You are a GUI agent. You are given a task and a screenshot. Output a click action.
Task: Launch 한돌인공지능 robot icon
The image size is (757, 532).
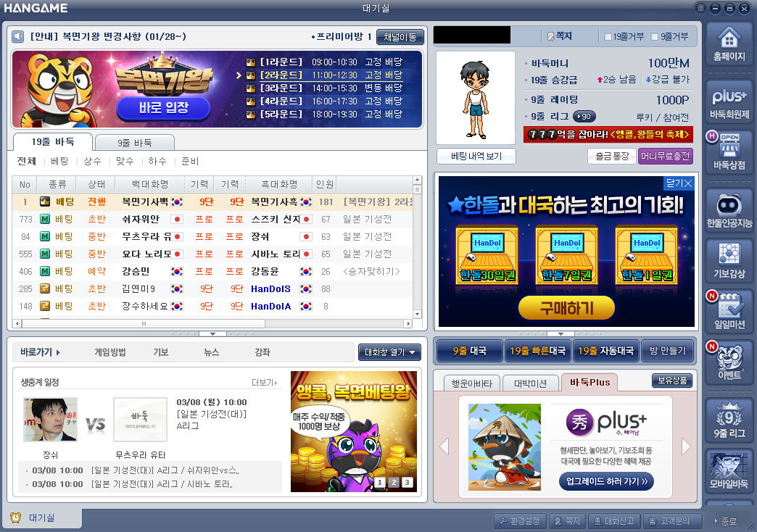point(729,211)
